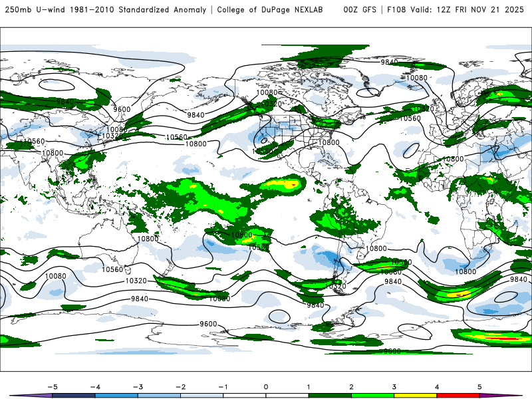
Task: Click the '2' colorbar tick label
Action: click(x=351, y=387)
